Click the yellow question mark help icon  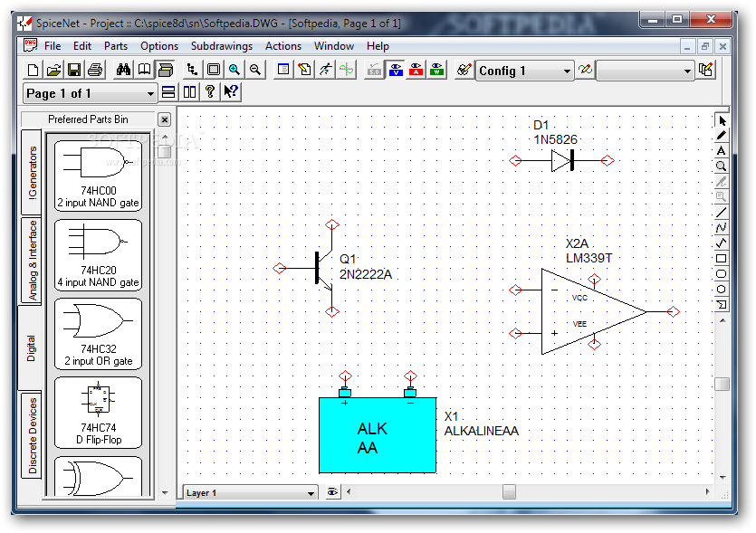210,92
